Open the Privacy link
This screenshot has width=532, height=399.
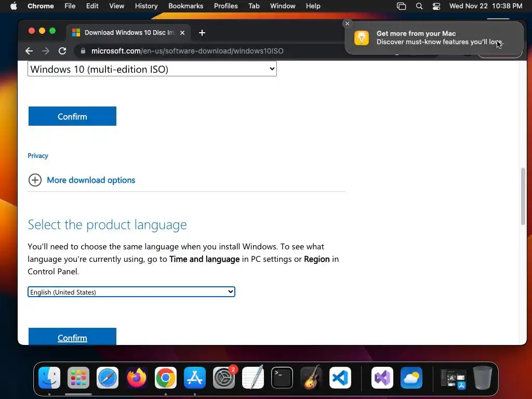37,156
